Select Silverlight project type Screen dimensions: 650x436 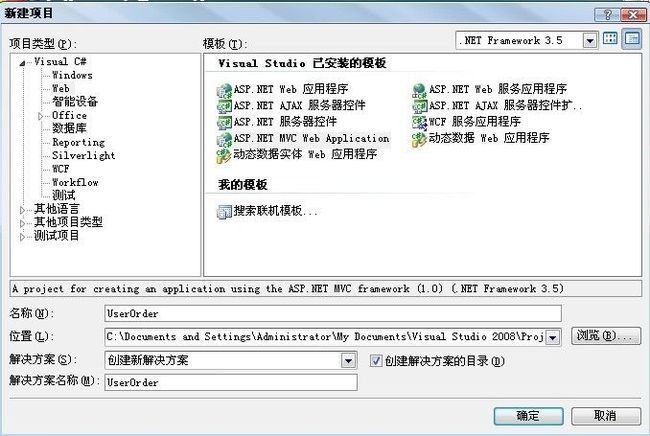83,155
